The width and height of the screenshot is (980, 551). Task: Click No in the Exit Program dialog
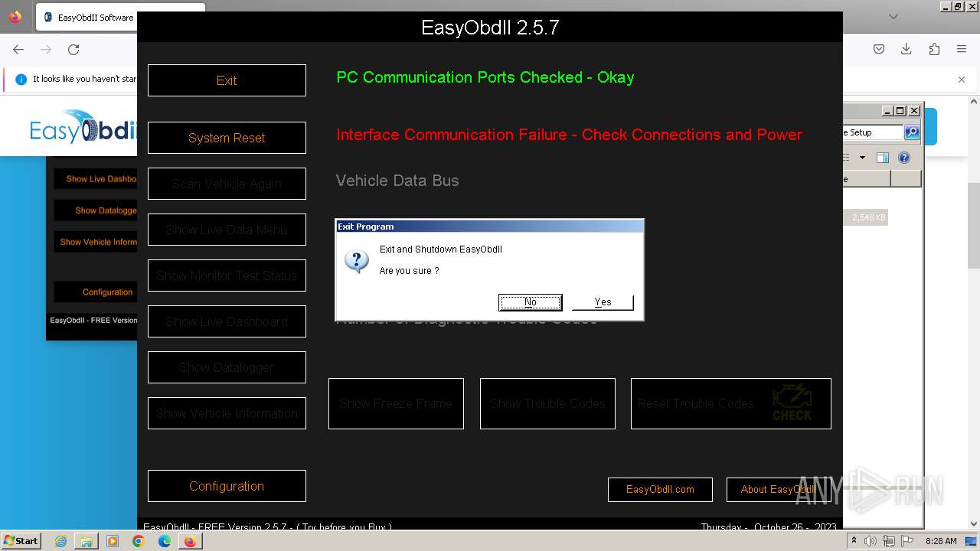[x=530, y=302]
